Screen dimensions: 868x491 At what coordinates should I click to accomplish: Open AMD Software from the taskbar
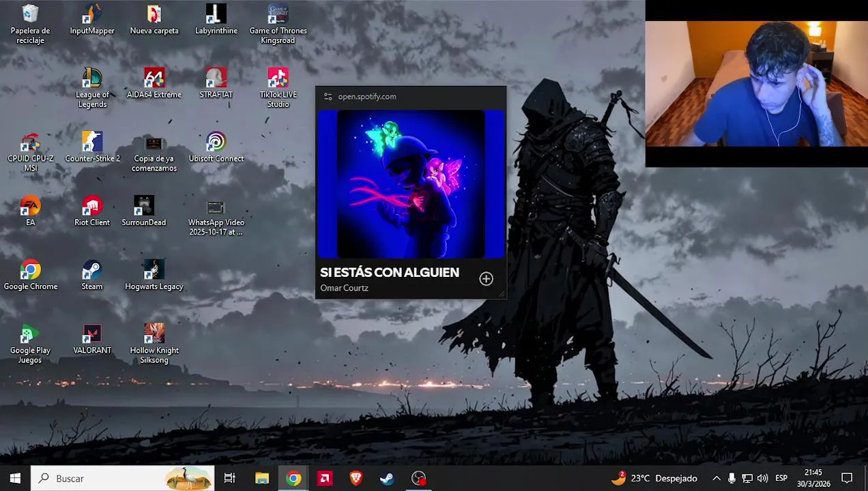tap(325, 478)
